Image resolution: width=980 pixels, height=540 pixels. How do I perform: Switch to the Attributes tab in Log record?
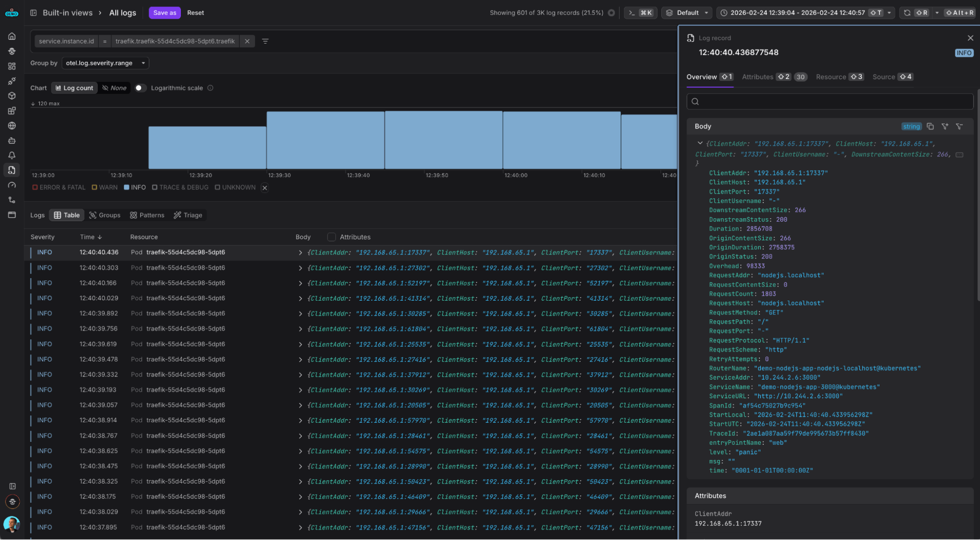(x=774, y=77)
